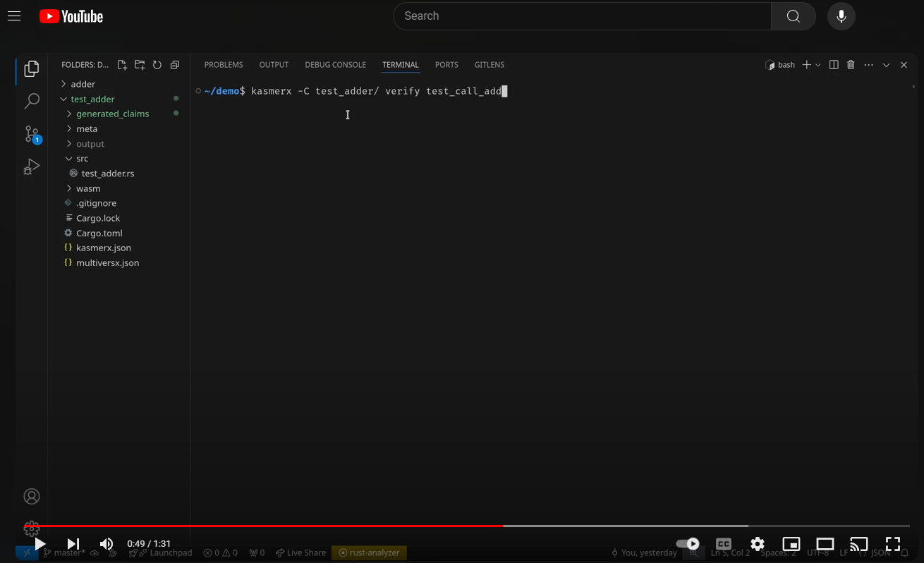This screenshot has width=924, height=563.
Task: Open the Explorer view in activity bar
Action: [x=32, y=68]
